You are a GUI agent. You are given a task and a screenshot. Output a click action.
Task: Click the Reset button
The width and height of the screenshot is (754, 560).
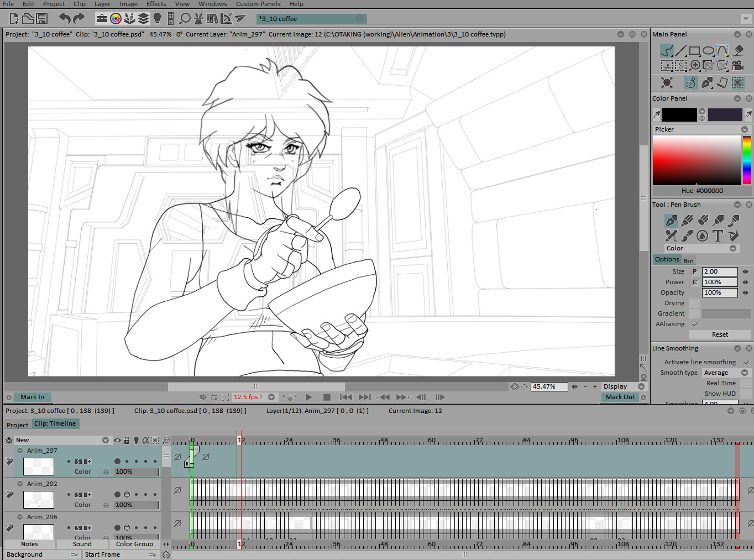(720, 334)
